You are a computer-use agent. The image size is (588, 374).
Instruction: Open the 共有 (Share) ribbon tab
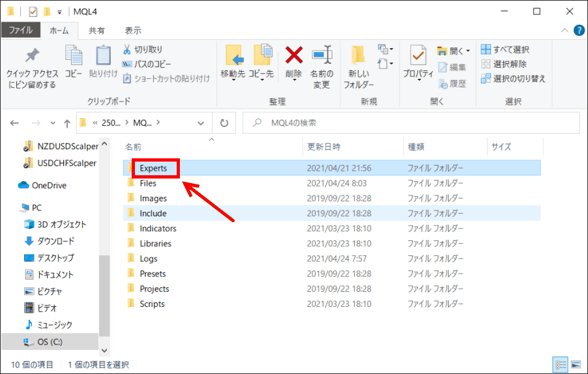click(96, 31)
